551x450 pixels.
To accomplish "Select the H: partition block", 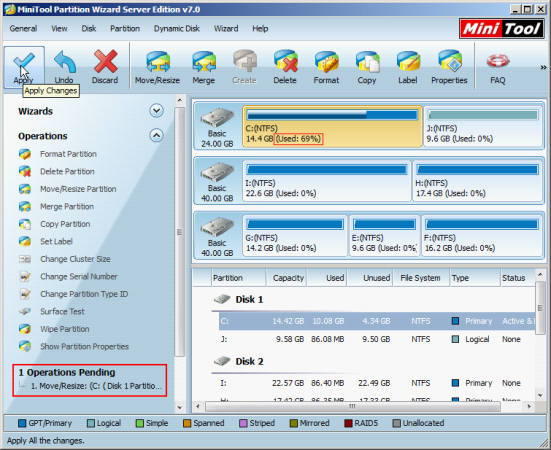I will click(x=477, y=181).
